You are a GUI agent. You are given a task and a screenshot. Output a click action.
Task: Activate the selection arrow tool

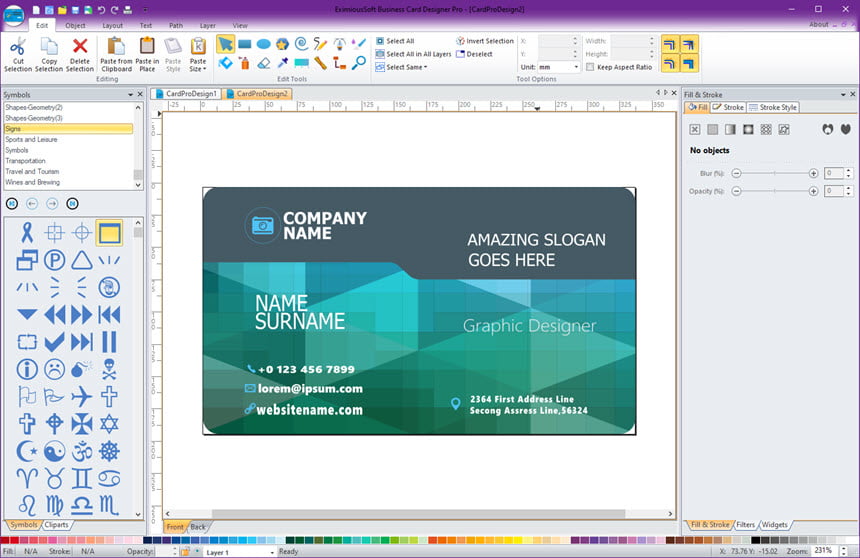tap(225, 44)
